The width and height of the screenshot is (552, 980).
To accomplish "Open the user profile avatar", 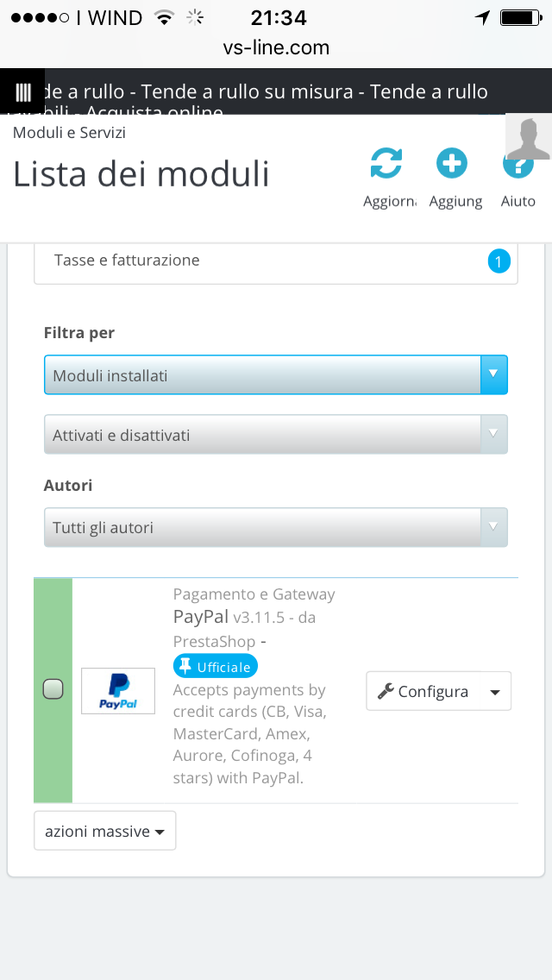I will pyautogui.click(x=528, y=138).
